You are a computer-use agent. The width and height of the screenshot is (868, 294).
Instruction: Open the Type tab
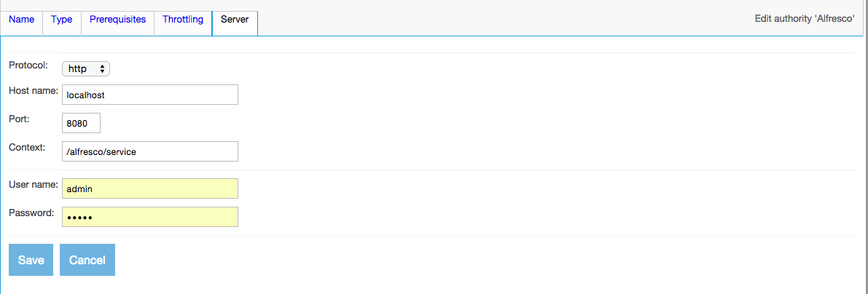tap(61, 20)
